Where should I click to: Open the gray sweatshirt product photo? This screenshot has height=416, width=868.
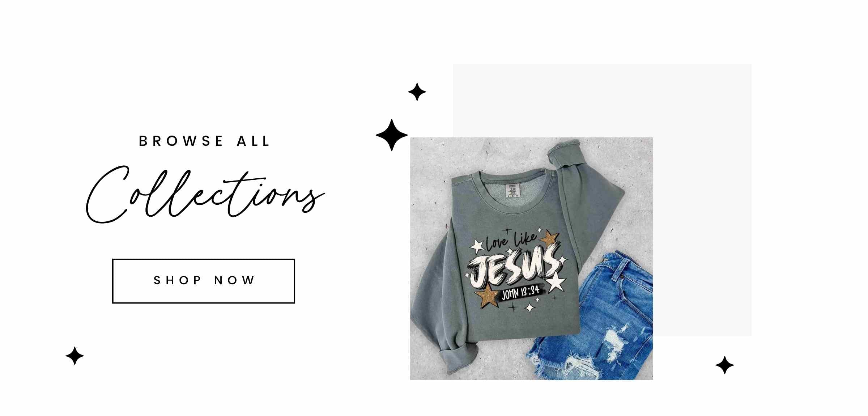(x=531, y=259)
